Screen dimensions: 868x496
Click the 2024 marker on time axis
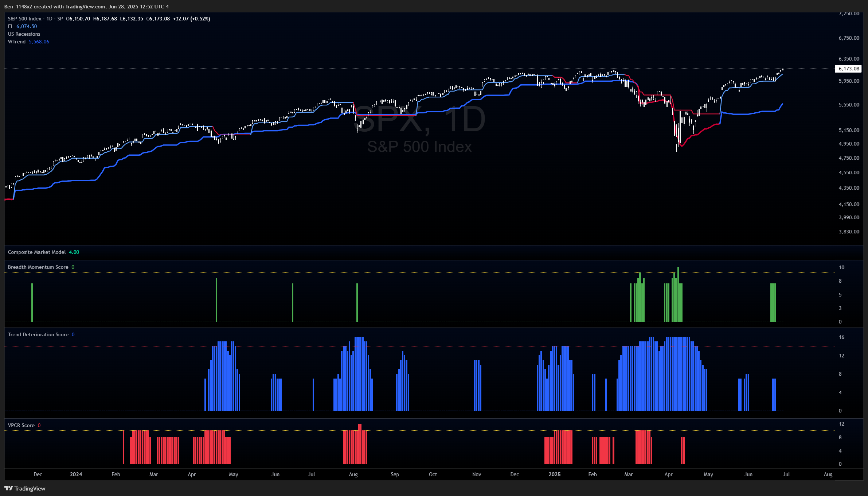[76, 474]
